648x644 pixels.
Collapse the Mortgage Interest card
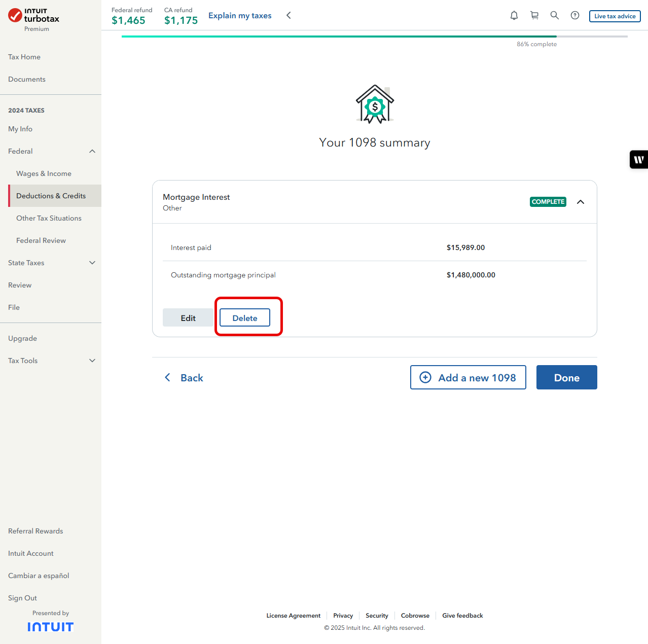click(x=581, y=202)
